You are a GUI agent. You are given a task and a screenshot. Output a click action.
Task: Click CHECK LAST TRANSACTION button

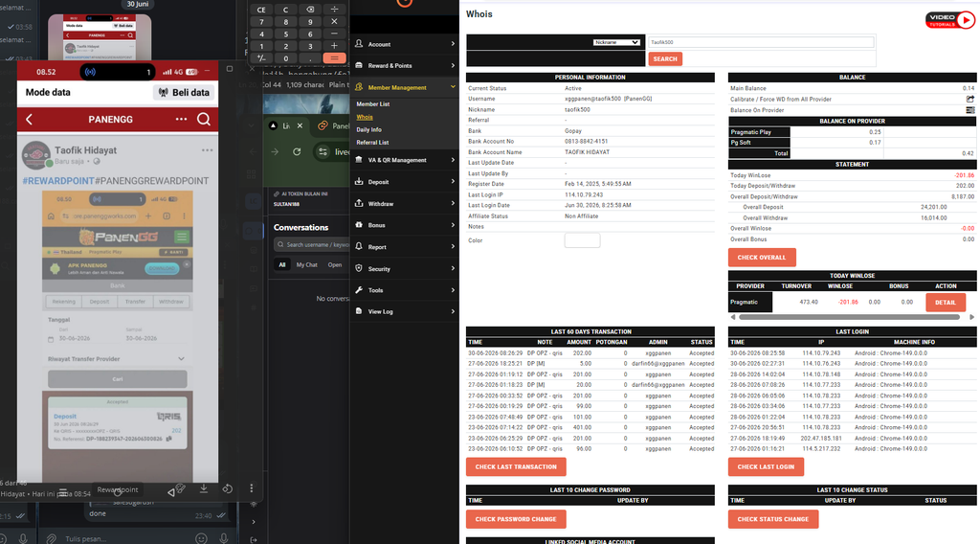pos(516,466)
